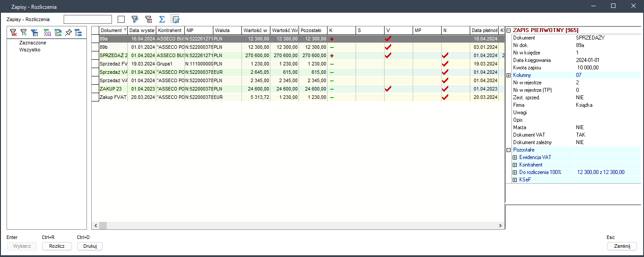Expand the Do rozliczenia 100% node
Viewport: 644px width, 257px height.
pos(515,172)
